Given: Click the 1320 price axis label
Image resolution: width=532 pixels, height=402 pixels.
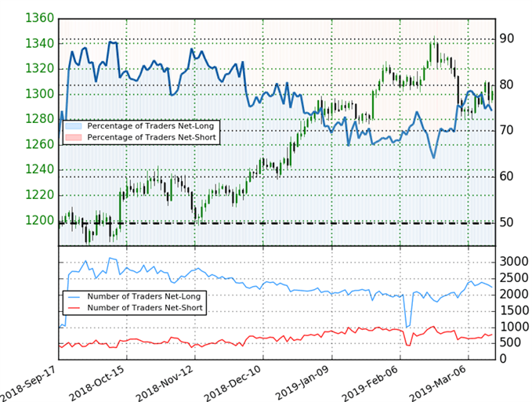Looking at the screenshot, I should pos(40,68).
